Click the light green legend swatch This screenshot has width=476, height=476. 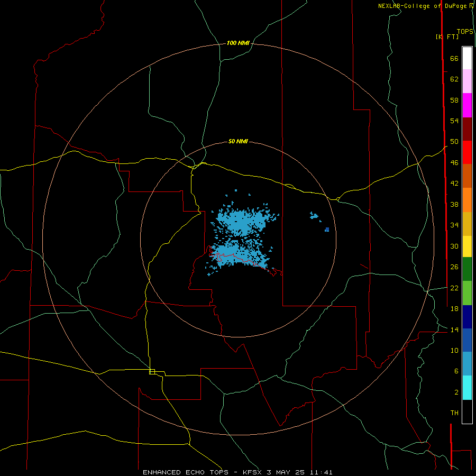pyautogui.click(x=467, y=293)
